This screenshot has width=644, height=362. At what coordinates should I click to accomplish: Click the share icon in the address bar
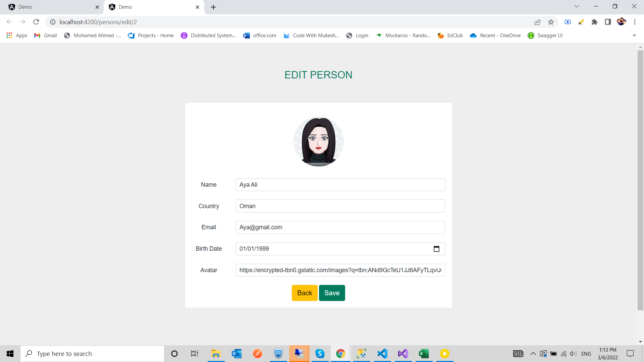tap(538, 22)
